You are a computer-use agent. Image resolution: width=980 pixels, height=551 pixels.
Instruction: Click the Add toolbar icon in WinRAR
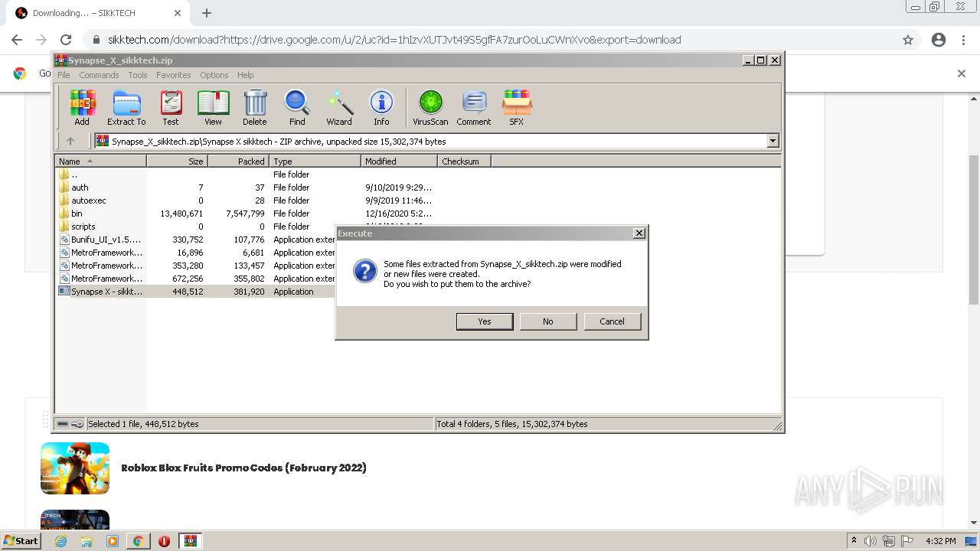pos(82,107)
